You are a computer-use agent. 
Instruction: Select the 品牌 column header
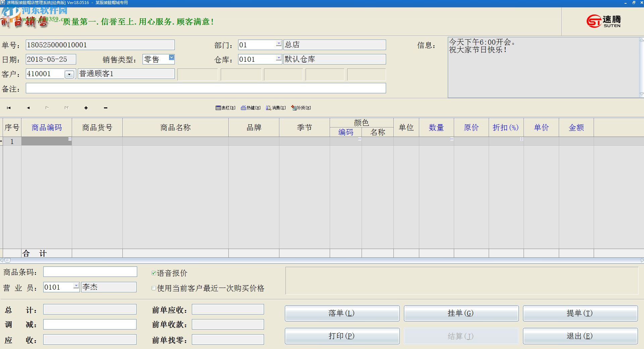click(x=254, y=128)
